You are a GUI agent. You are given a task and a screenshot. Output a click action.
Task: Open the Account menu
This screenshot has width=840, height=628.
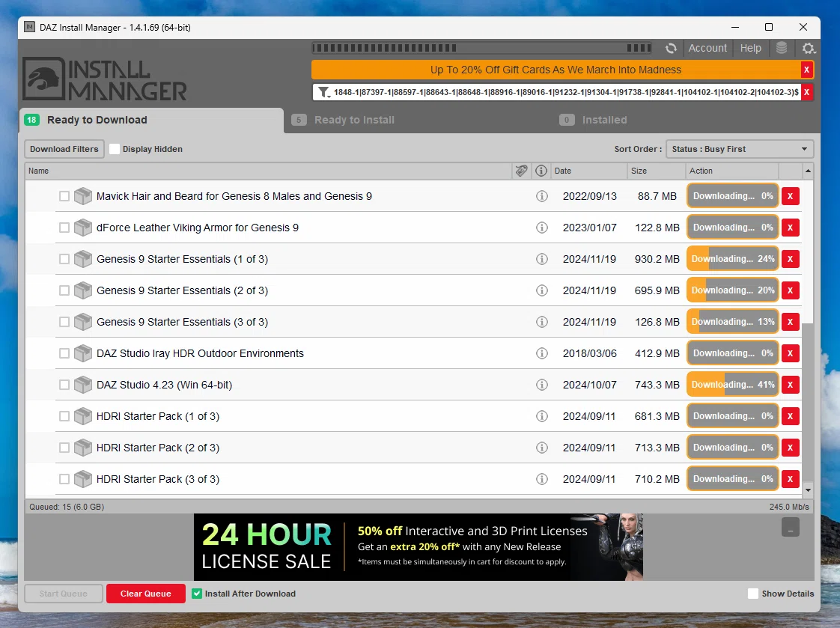point(707,48)
